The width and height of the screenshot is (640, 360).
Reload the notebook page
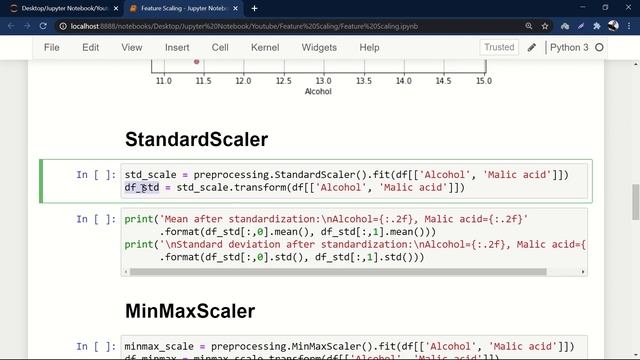pyautogui.click(x=43, y=26)
